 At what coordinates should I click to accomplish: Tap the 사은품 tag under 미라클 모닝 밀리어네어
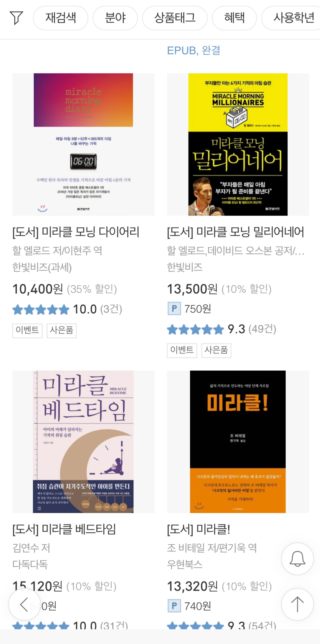[x=216, y=350]
